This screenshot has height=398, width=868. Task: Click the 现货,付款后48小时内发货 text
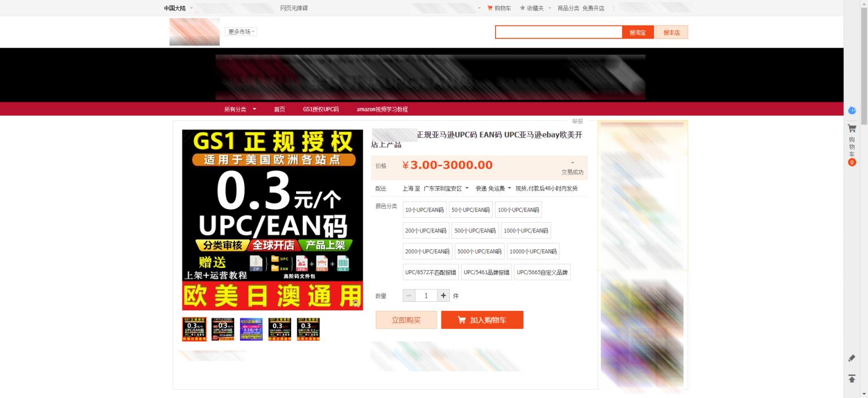click(x=546, y=188)
